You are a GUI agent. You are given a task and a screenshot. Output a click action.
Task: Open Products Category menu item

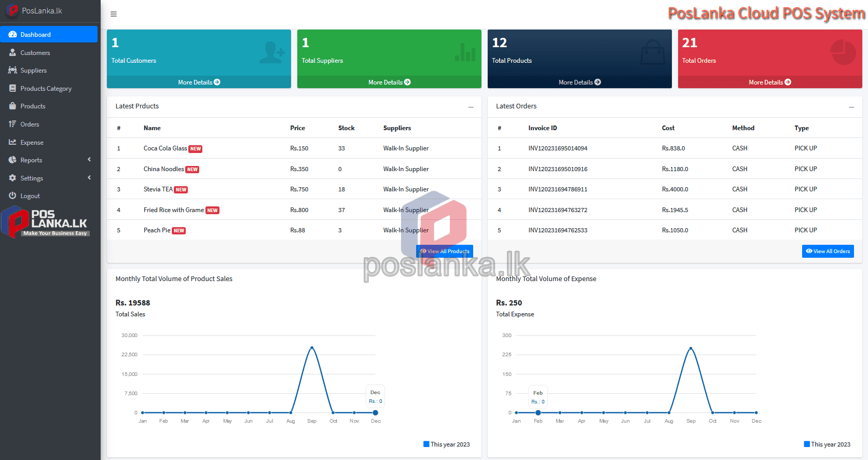[49, 88]
